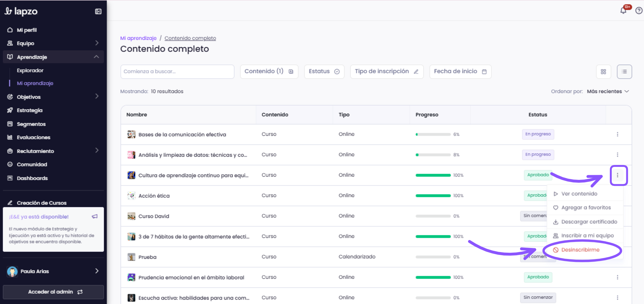
Task: Open the Explorador sidebar item
Action: [x=30, y=71]
